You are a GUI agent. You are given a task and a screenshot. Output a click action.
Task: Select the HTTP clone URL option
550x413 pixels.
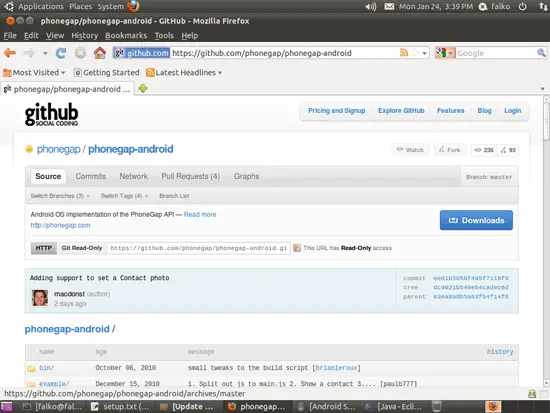[x=43, y=248]
